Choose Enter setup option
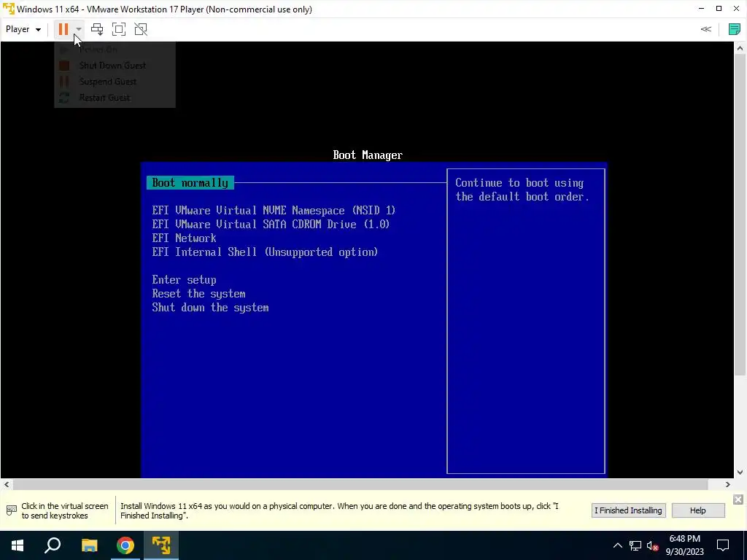Screen dimensions: 747x560 click(184, 279)
